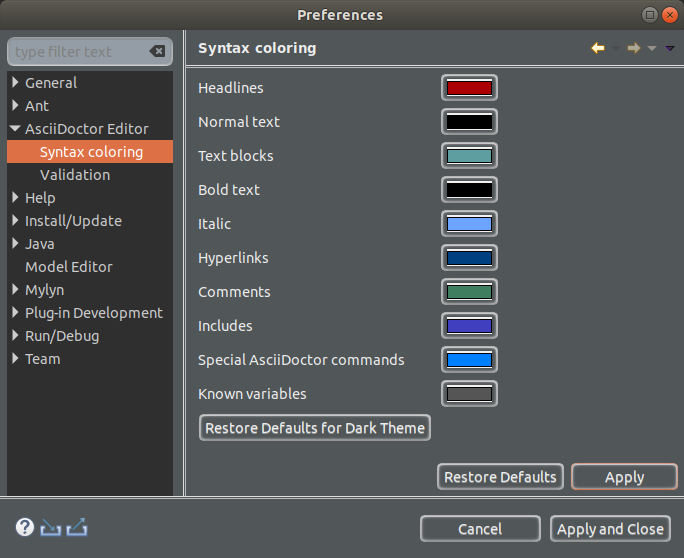Open the back history dropdown arrow
The image size is (684, 558).
(x=616, y=48)
